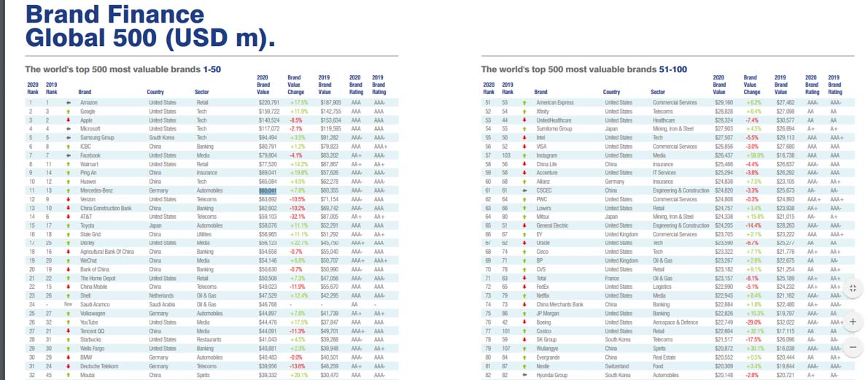This screenshot has height=380, width=868.
Task: Click the Samsung Group brand name
Action: point(96,138)
